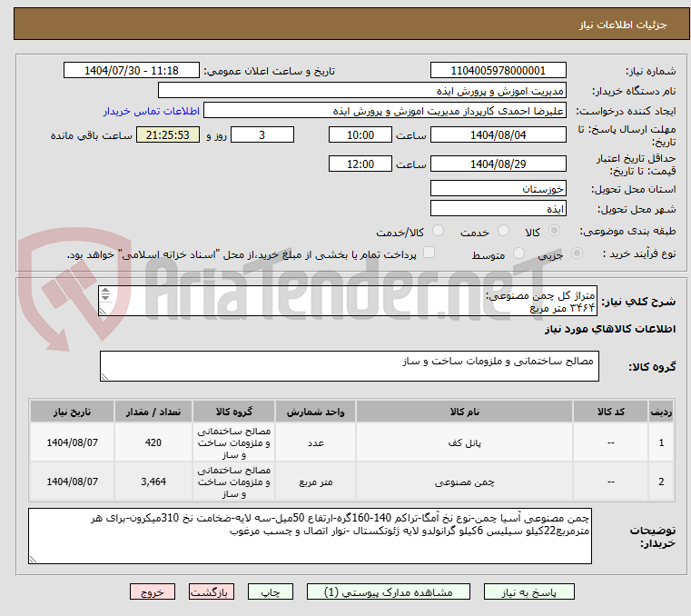Image resolution: width=691 pixels, height=616 pixels.
Task: Click the response deadline date 1404/08/04
Action: [x=498, y=134]
